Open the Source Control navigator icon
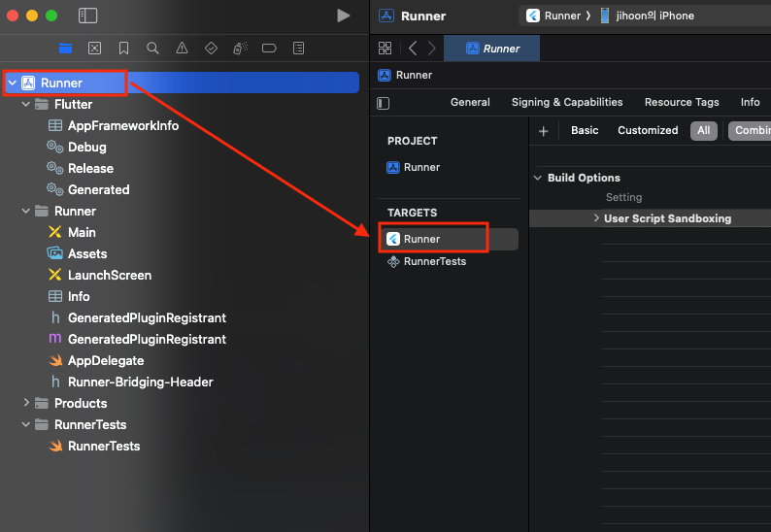771x532 pixels. [x=94, y=49]
